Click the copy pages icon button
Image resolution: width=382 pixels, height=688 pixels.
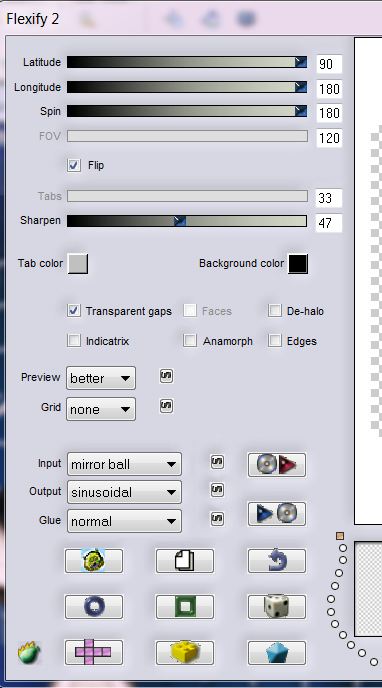click(x=185, y=561)
